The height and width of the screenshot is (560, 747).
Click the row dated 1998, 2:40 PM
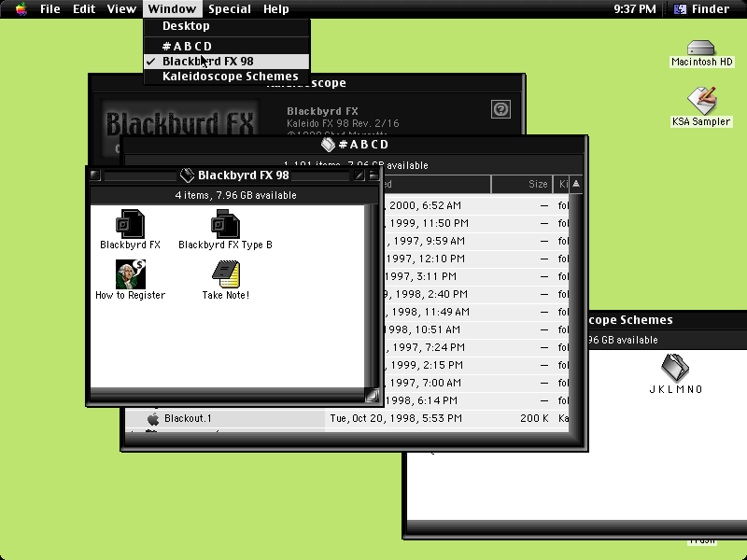(x=475, y=294)
